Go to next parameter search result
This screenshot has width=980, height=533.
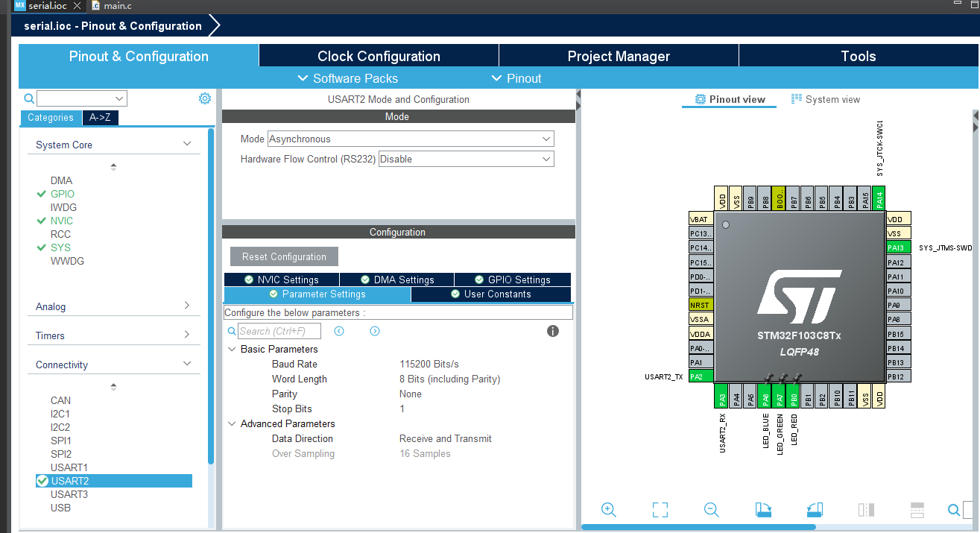pos(375,331)
